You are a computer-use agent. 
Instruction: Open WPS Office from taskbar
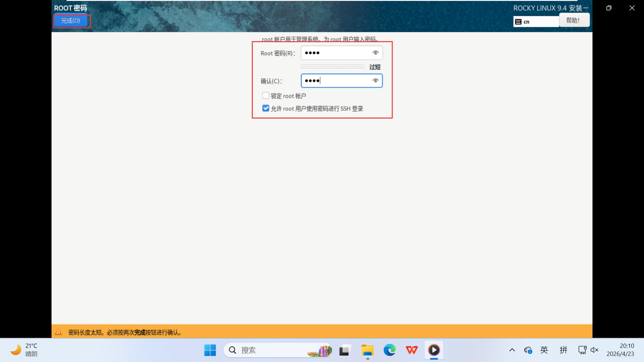pyautogui.click(x=412, y=350)
